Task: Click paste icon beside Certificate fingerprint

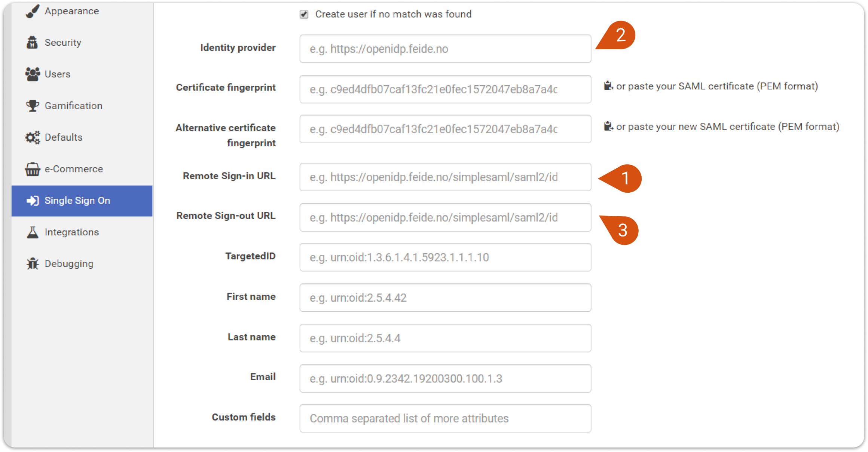Action: point(608,86)
